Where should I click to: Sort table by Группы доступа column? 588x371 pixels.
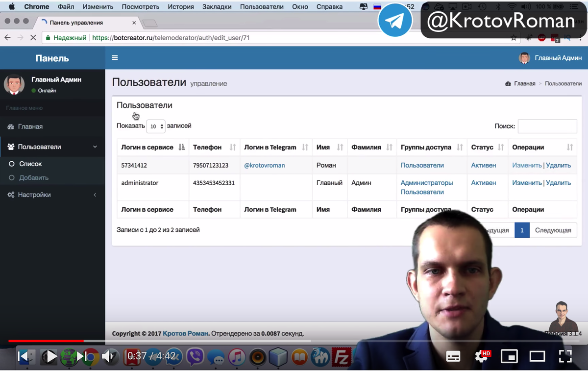pos(432,147)
